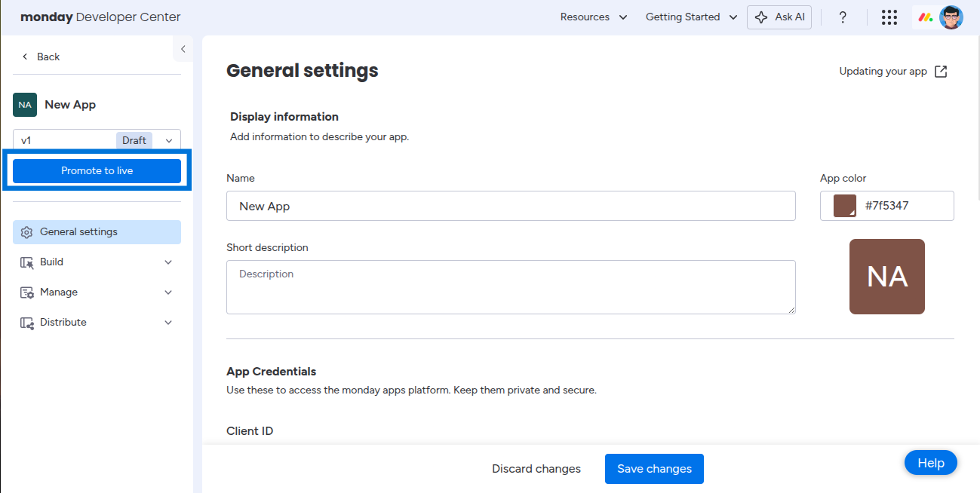Open the Resources menu

pos(594,17)
